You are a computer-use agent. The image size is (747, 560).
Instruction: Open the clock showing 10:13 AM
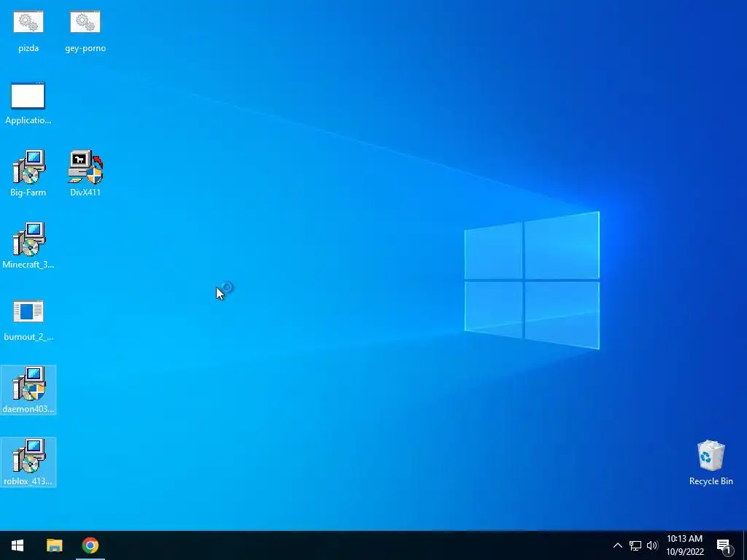point(684,545)
